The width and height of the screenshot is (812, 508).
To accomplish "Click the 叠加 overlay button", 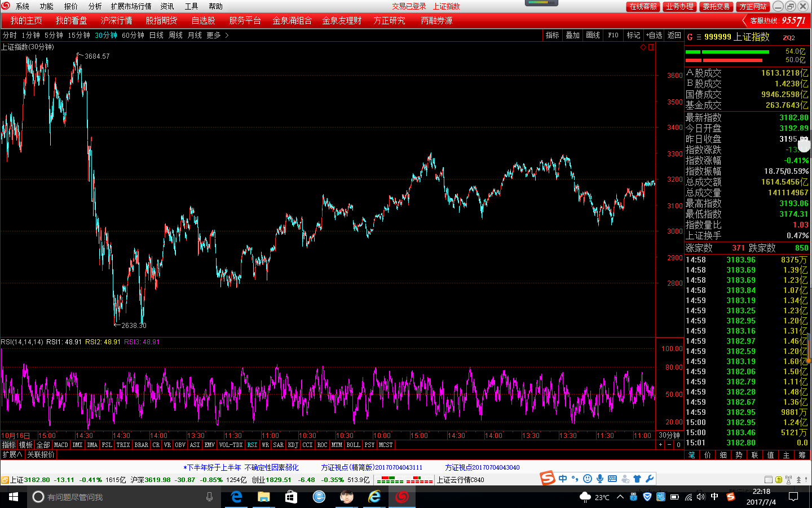I will click(x=572, y=35).
